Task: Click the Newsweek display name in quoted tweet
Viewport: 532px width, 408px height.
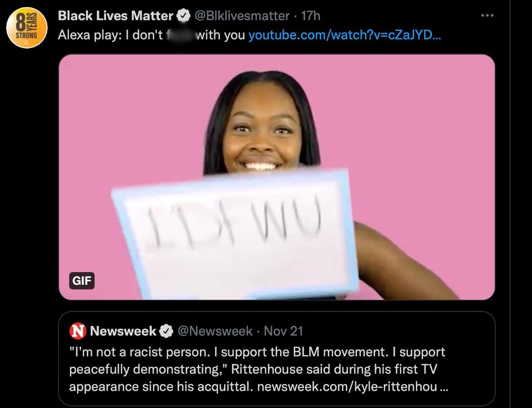Action: click(x=123, y=331)
